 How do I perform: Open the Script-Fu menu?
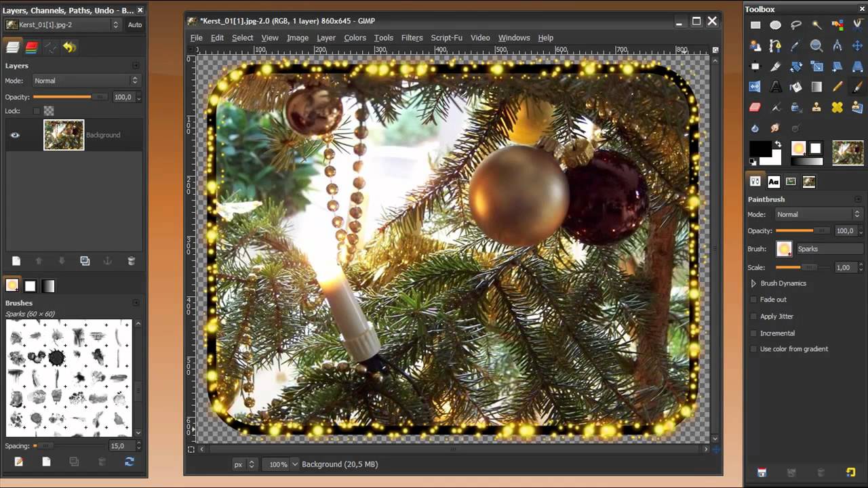click(446, 38)
